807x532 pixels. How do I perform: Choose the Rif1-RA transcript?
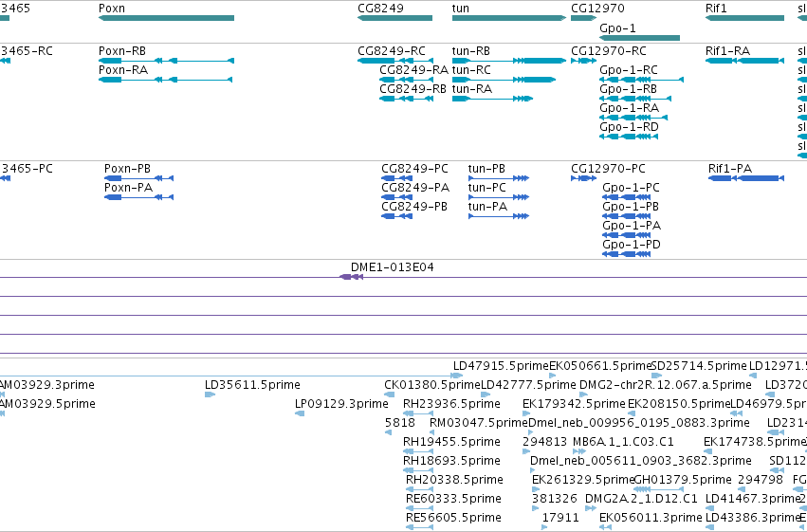pos(744,61)
